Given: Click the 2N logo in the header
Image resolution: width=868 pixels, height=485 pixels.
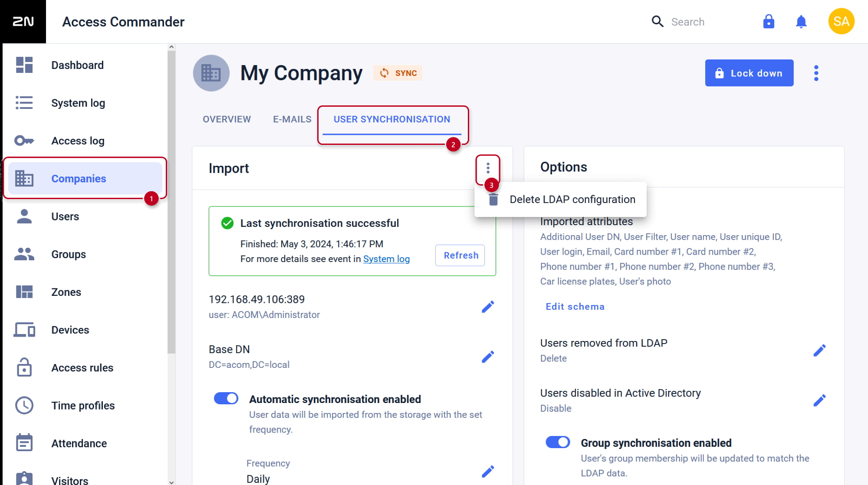Looking at the screenshot, I should tap(23, 21).
